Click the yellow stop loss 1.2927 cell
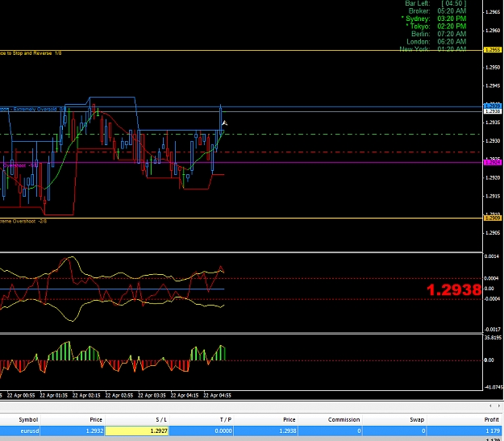The image size is (504, 441). pos(137,431)
